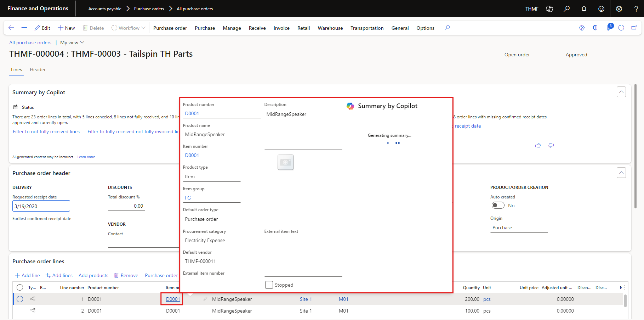Navigate to Purchase orders breadcrumb
Screen dimensions: 644x320
tap(149, 9)
